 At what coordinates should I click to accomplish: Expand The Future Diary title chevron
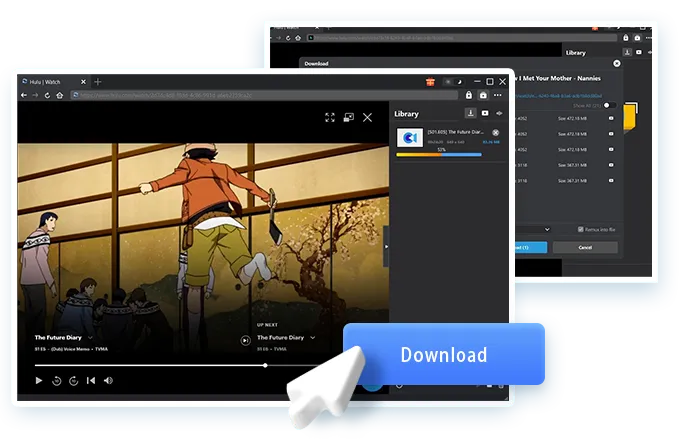click(x=90, y=337)
